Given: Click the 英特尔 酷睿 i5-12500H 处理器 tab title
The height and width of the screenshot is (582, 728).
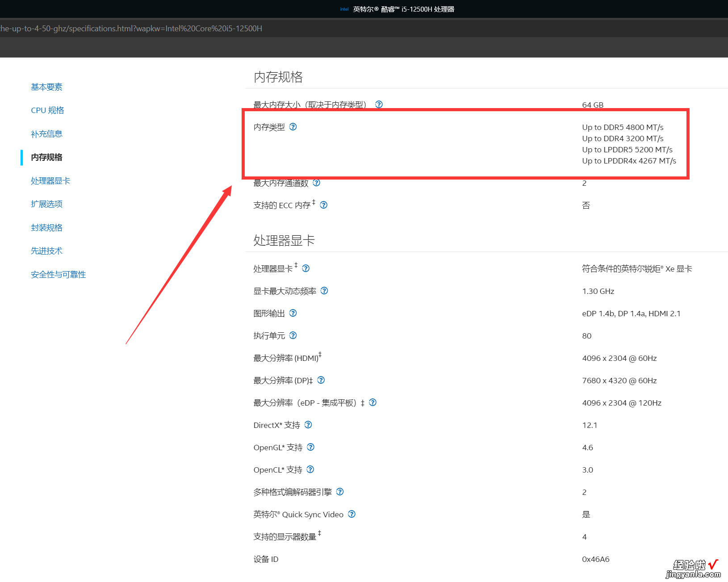Looking at the screenshot, I should tap(404, 9).
